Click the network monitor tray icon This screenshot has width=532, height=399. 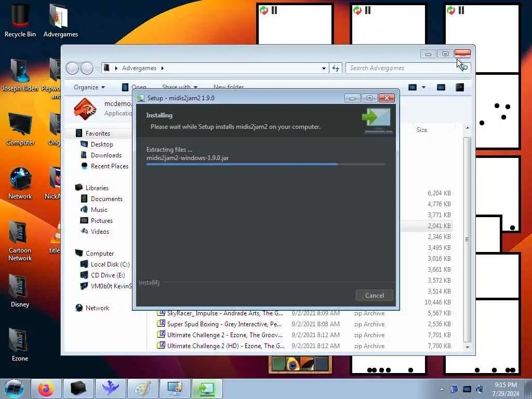point(467,389)
